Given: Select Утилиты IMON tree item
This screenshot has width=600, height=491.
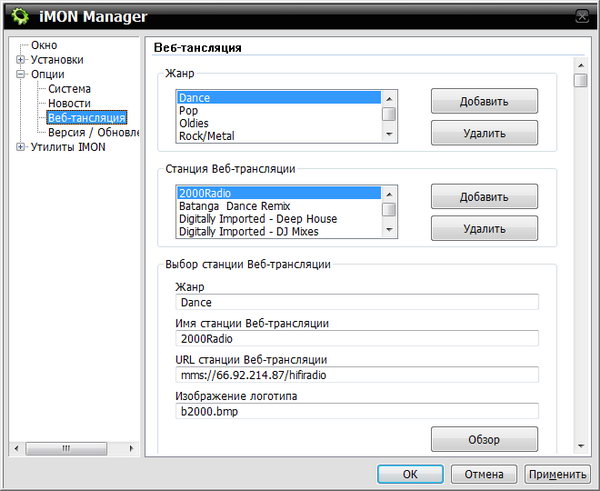Looking at the screenshot, I should coord(68,147).
